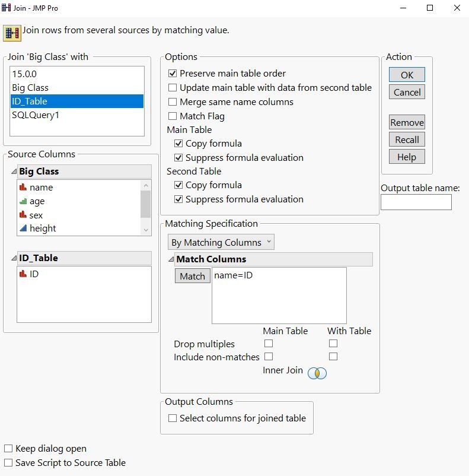Click the continuous icon beside height column
This screenshot has height=476, width=469.
coord(24,229)
